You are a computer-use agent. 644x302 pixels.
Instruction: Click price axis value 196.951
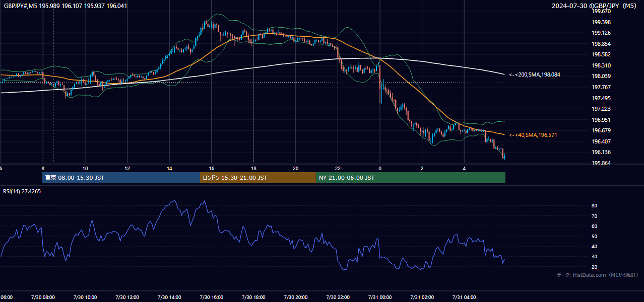pos(601,120)
